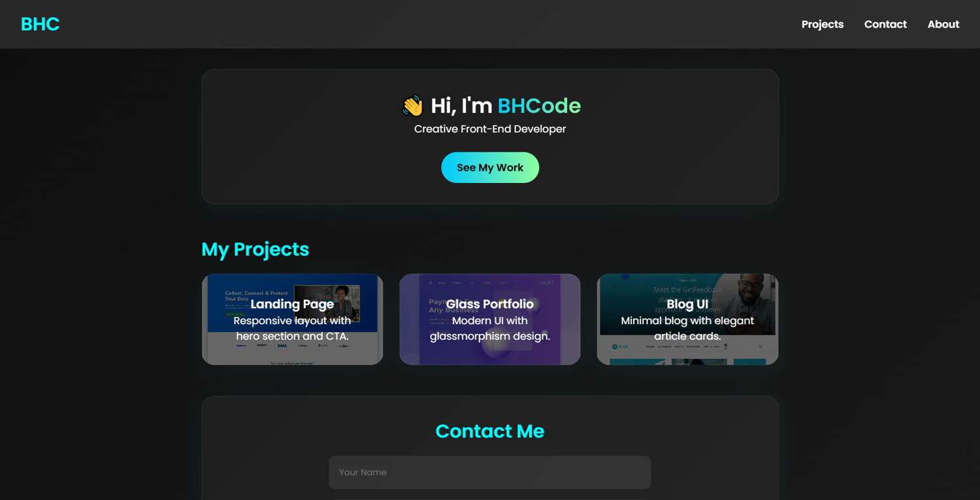
Task: Go to the Contact nav link
Action: tap(885, 24)
